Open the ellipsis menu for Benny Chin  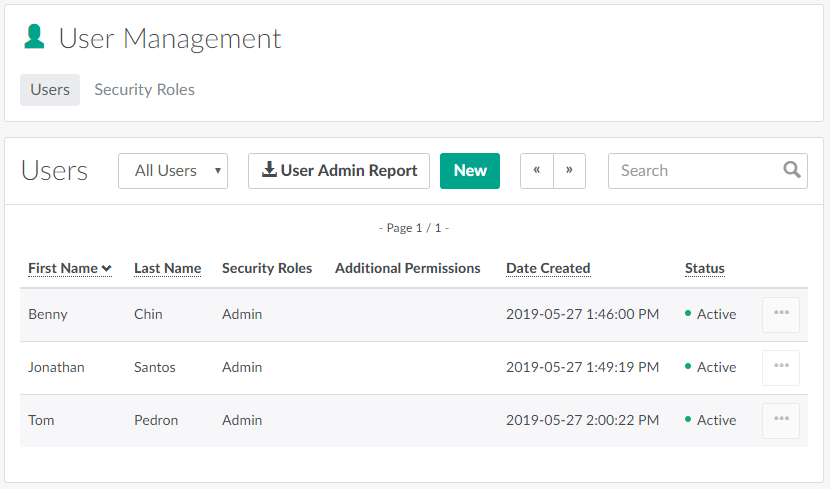tap(781, 314)
